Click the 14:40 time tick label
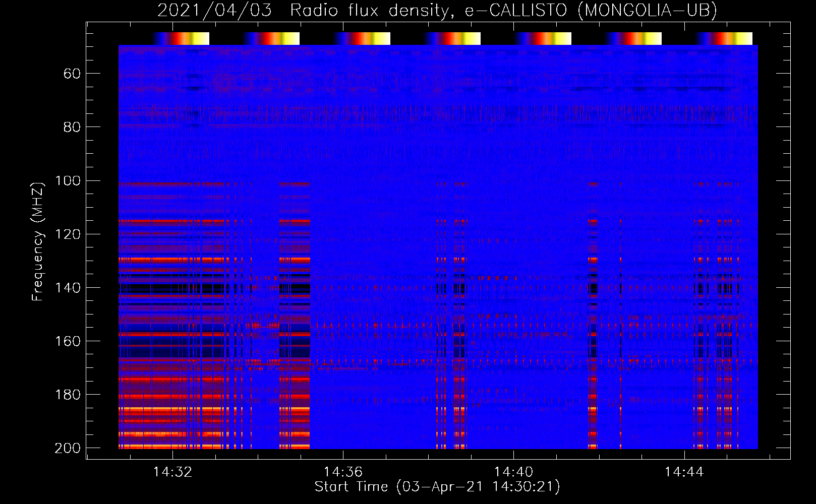Screen dimensions: 816x504 [513, 472]
